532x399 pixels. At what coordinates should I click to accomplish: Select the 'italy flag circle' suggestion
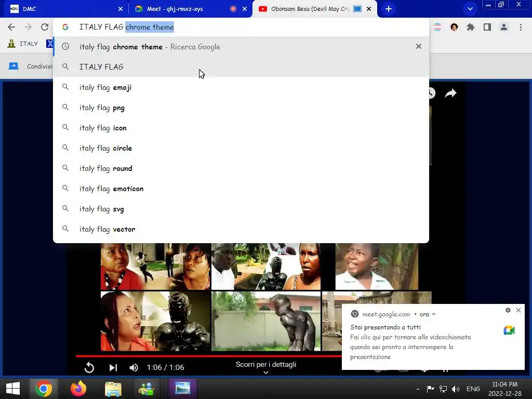click(241, 148)
